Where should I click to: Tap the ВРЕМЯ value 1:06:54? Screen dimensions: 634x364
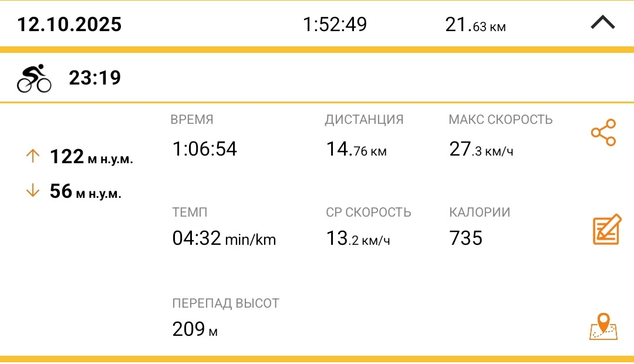pos(205,149)
